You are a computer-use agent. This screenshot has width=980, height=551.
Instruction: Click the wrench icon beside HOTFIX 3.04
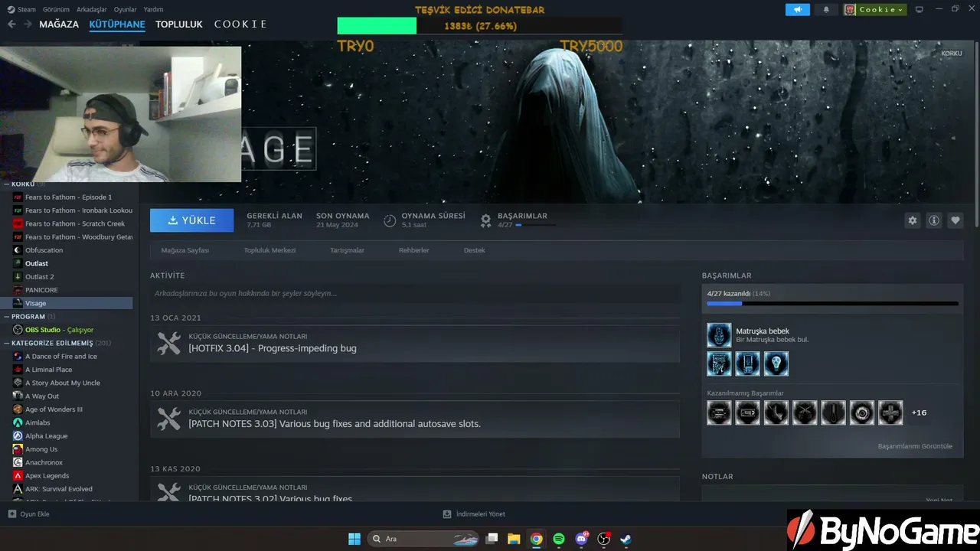tap(168, 344)
